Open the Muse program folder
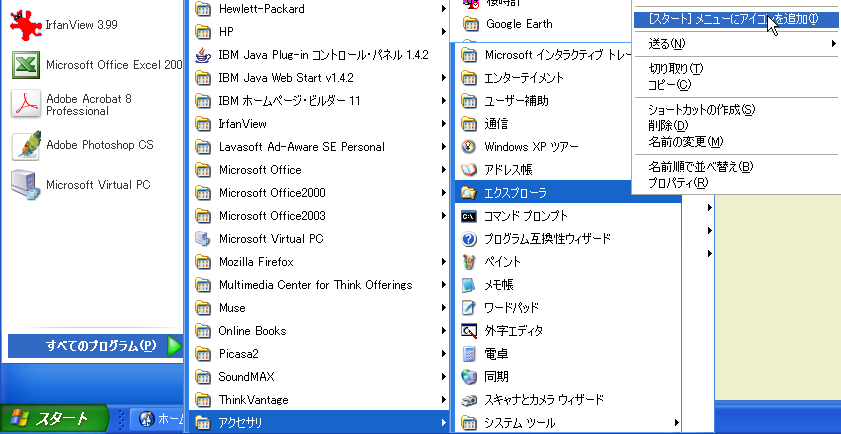Screen dimensions: 841x434 [x=321, y=308]
